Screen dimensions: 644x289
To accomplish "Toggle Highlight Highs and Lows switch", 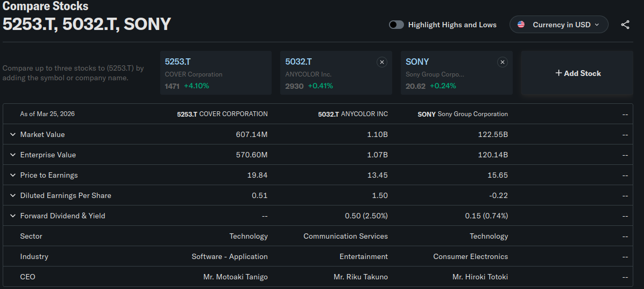I will click(396, 25).
